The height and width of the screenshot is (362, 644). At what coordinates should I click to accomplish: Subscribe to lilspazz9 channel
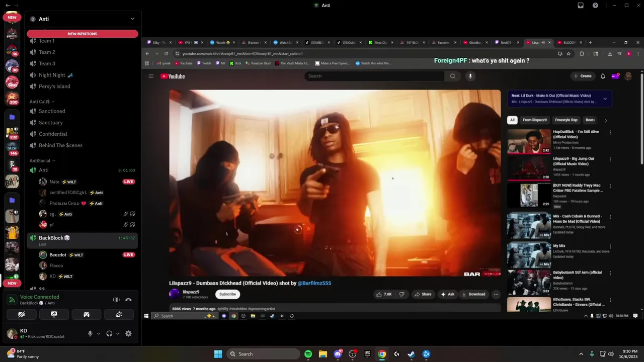point(227,294)
